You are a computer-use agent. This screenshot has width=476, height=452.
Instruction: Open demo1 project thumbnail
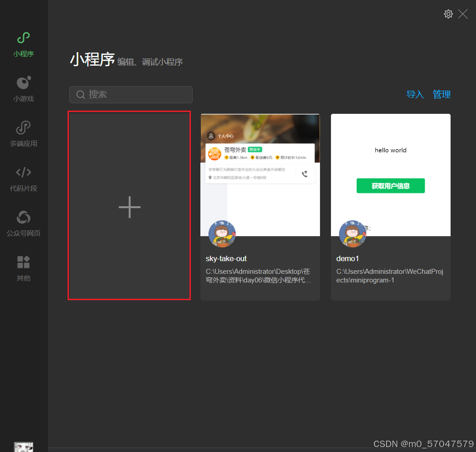(391, 175)
